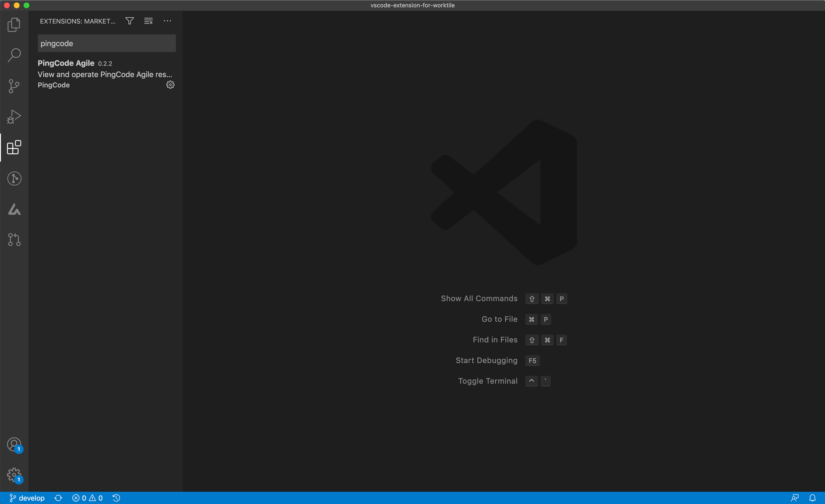Click the F5 key hint
The image size is (825, 504).
(x=533, y=360)
